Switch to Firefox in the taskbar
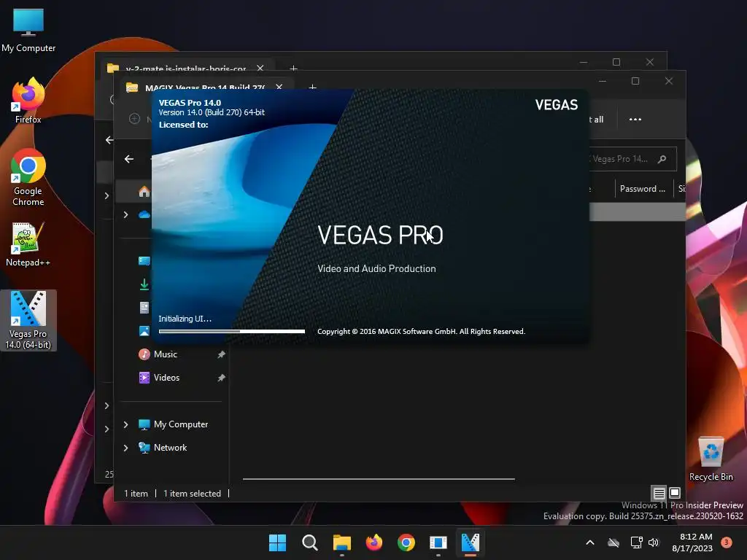 coord(374,542)
